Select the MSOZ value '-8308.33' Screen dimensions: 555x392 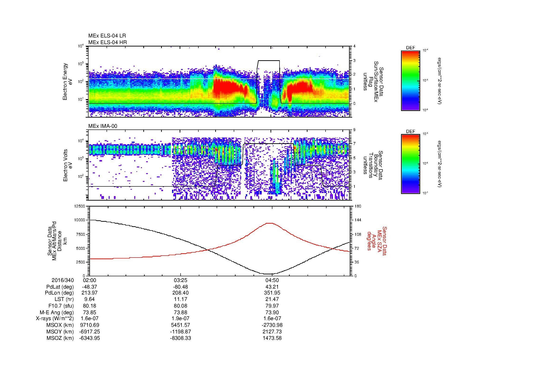pyautogui.click(x=181, y=338)
